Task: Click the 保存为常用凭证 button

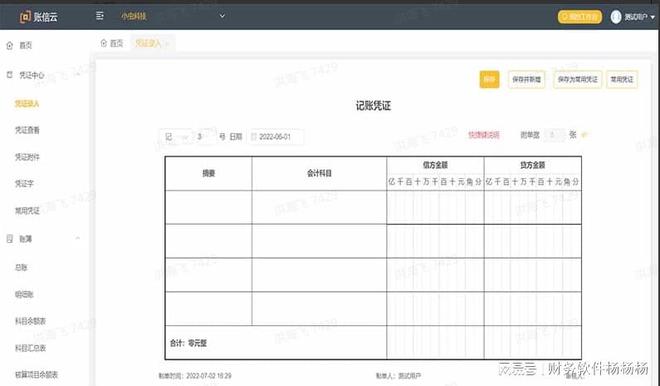Action: coord(578,79)
